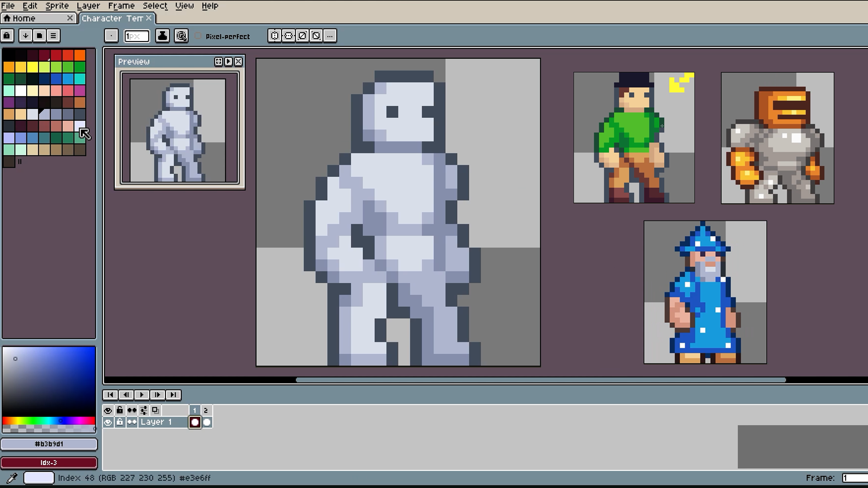Open the palette sort arrow button
Viewport: 868px width, 488px height.
(25, 36)
